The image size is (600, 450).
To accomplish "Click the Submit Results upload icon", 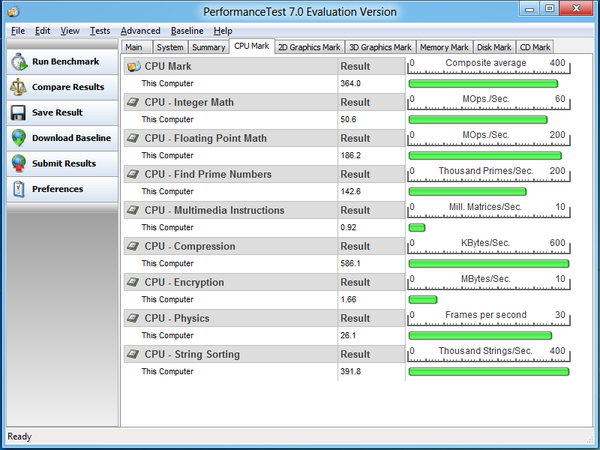I will [19, 163].
